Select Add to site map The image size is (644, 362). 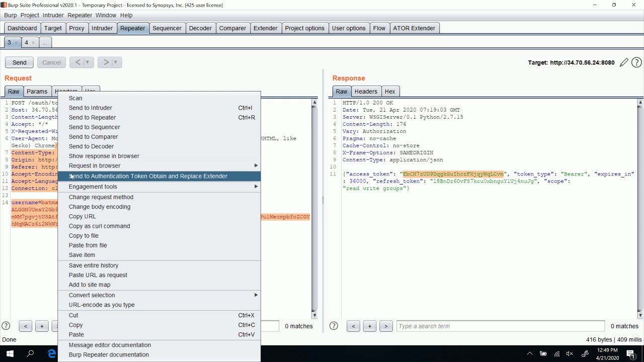[x=159, y=285]
